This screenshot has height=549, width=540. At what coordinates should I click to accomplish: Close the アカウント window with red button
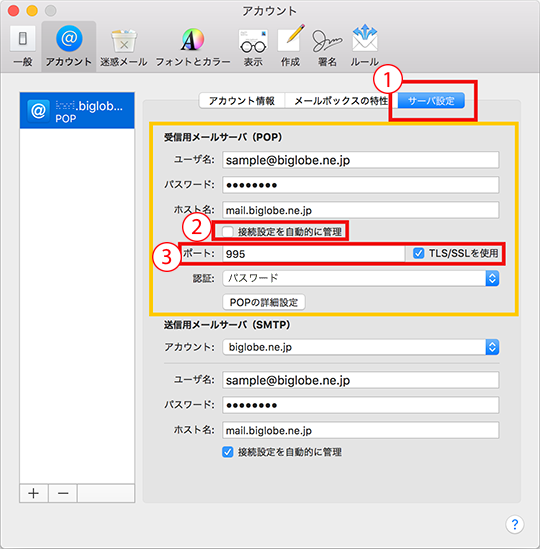[14, 11]
